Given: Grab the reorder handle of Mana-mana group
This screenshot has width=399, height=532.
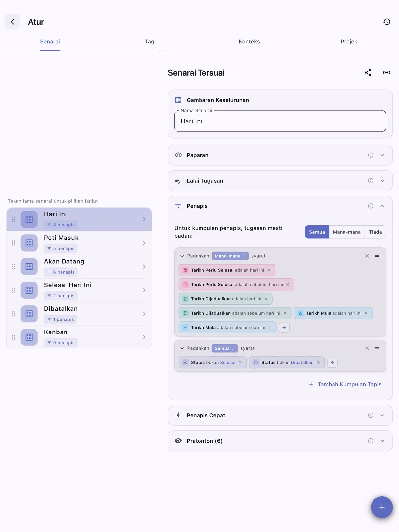Looking at the screenshot, I should [x=377, y=256].
